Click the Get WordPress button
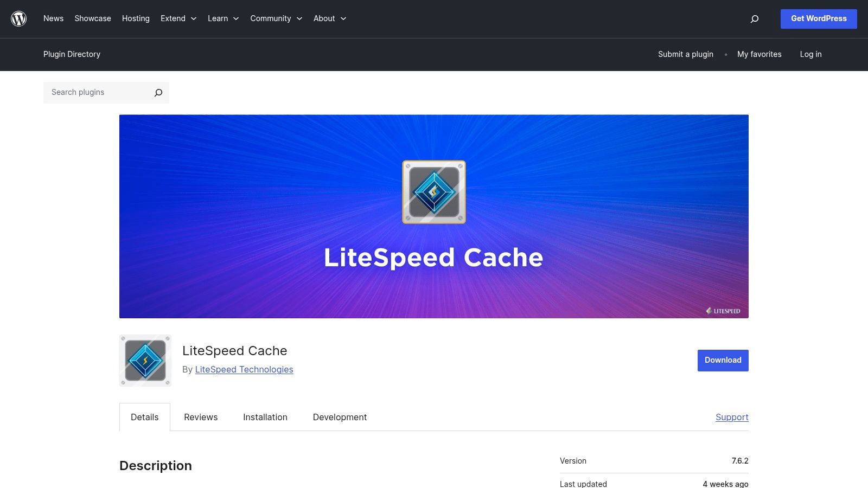Image resolution: width=868 pixels, height=488 pixels. 819,18
